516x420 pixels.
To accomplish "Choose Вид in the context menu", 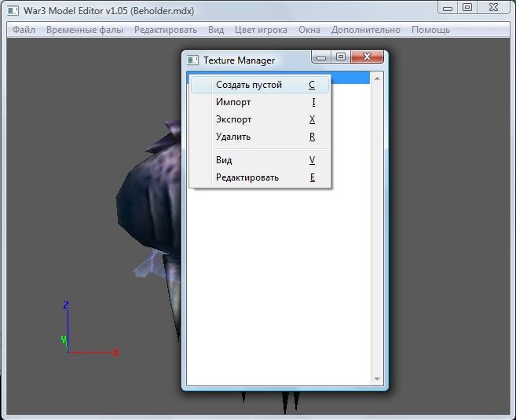I will [260, 160].
